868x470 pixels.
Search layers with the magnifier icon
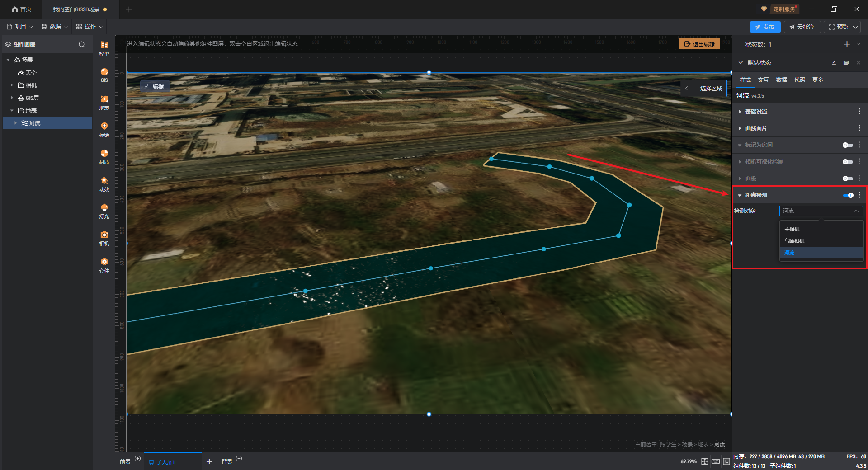tap(82, 44)
